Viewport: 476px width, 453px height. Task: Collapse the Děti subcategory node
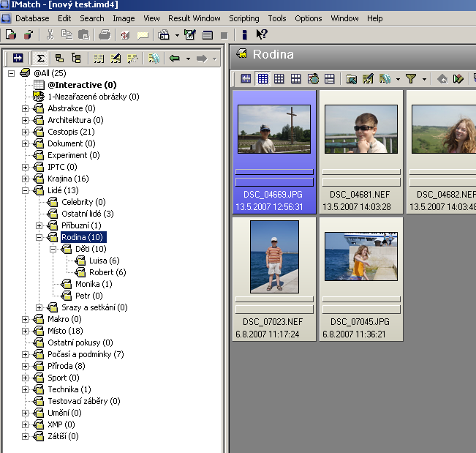tap(53, 249)
